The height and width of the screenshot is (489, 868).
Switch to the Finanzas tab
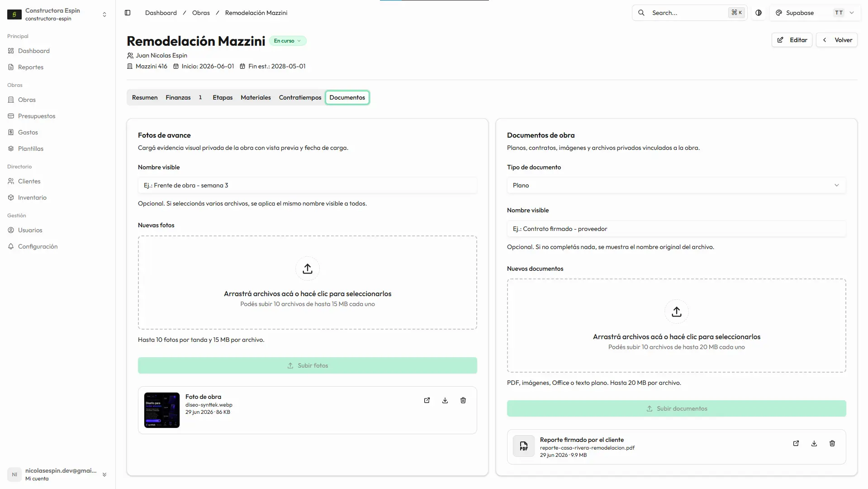(x=184, y=97)
